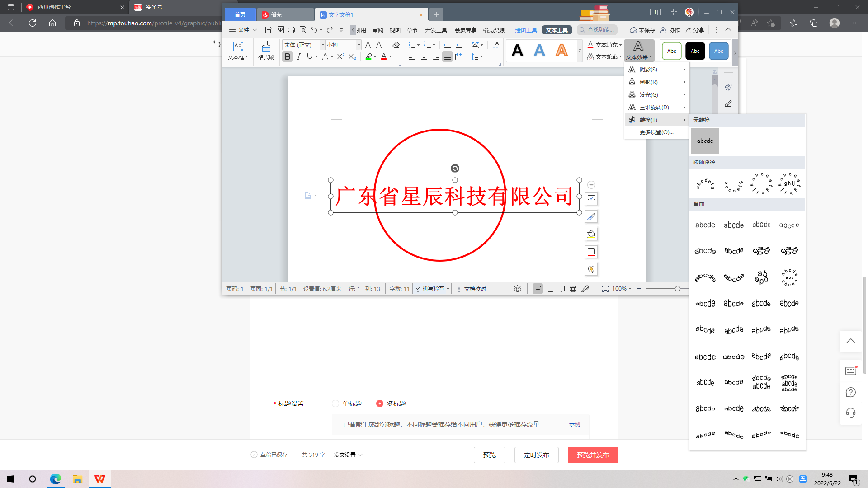Switch to the 绘图工具 ribbon tab
Image resolution: width=868 pixels, height=488 pixels.
(526, 30)
